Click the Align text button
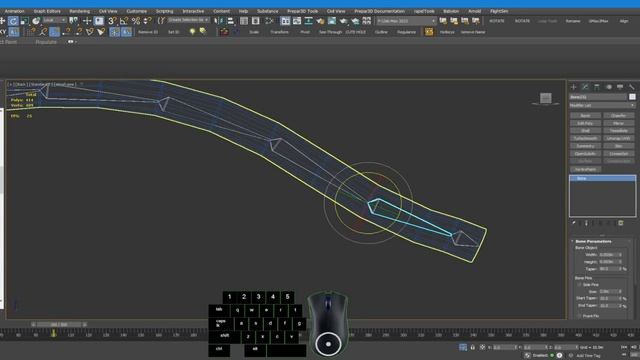This screenshot has width=640, height=360. (x=624, y=21)
